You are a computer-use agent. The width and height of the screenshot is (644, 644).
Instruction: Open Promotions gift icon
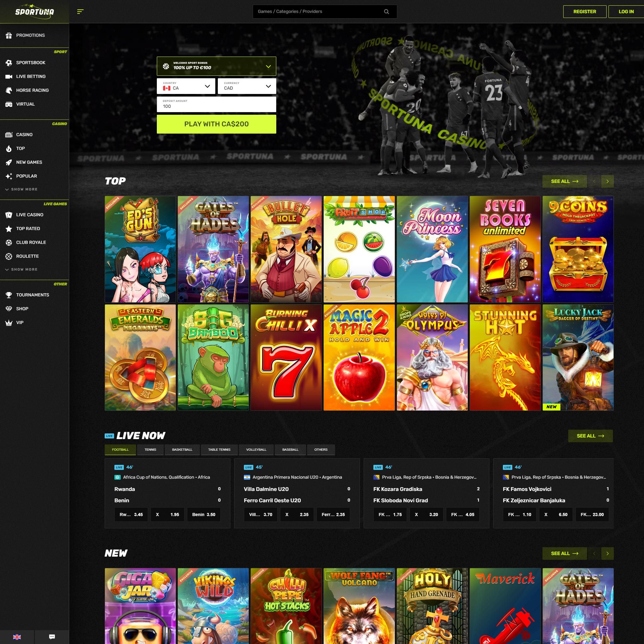[x=9, y=35]
